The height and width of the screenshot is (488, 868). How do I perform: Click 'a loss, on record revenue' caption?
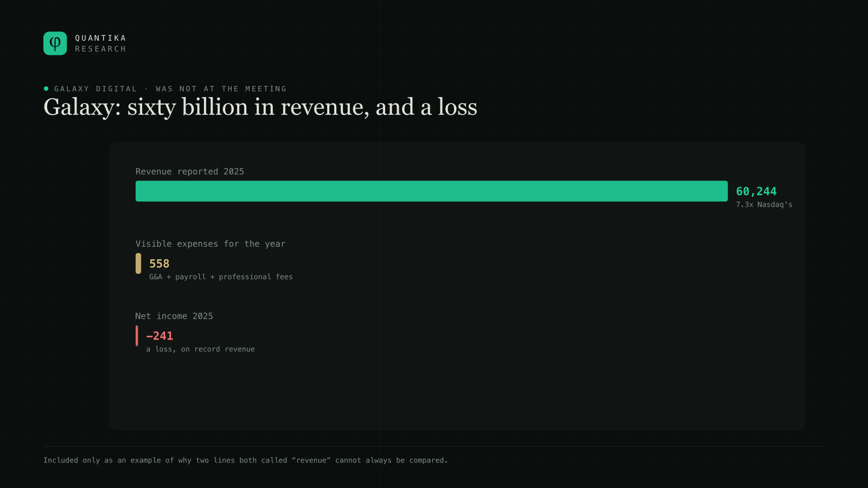point(200,349)
